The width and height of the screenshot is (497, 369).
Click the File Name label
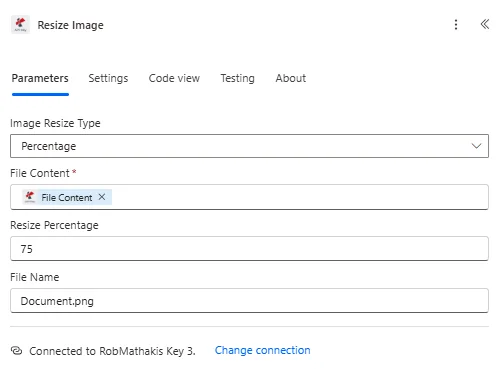(x=35, y=277)
